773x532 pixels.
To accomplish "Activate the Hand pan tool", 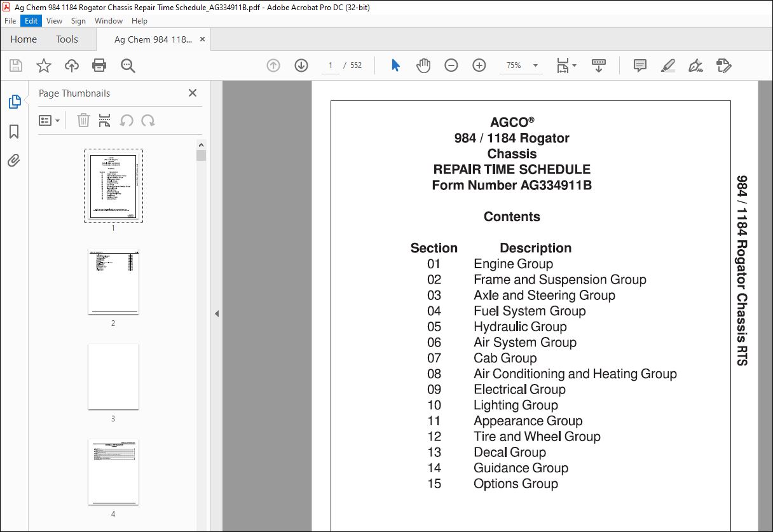I will click(423, 65).
